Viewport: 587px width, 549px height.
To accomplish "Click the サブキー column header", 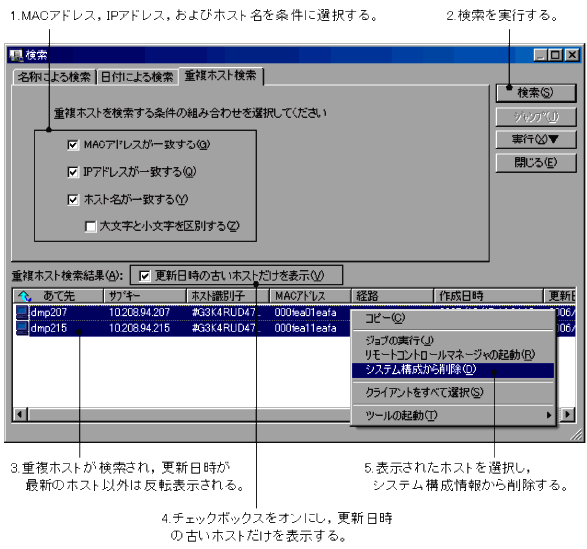I will click(x=145, y=296).
